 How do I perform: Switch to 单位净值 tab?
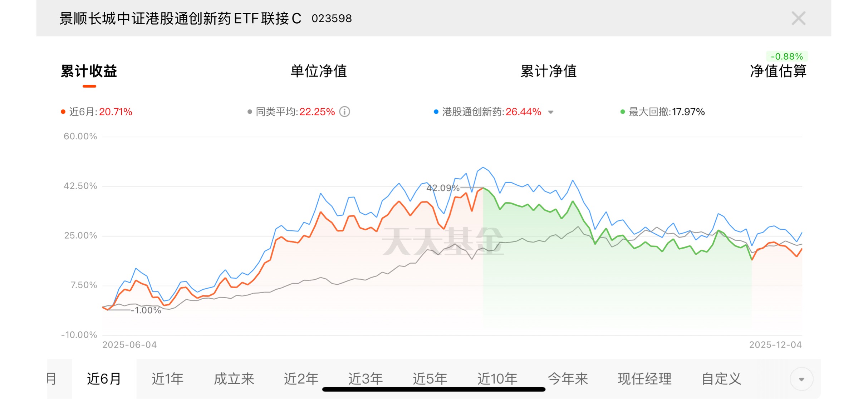[x=319, y=71]
